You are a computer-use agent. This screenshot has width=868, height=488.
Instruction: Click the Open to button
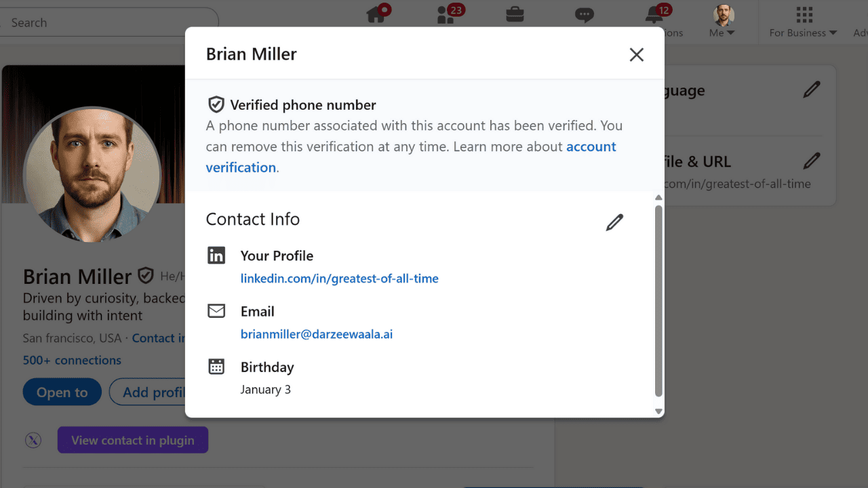click(x=62, y=392)
